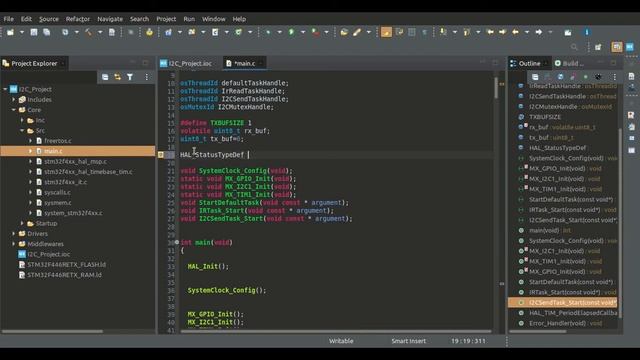
Task: Click the HAL_Init(); code line
Action: 208,267
